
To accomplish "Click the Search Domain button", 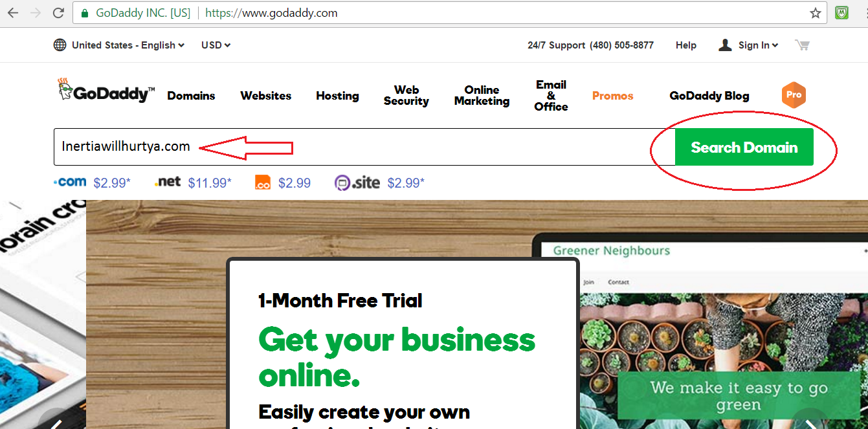I will click(744, 147).
